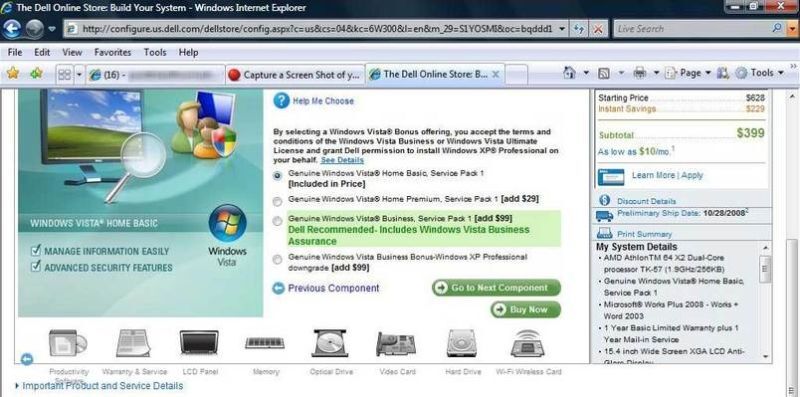Click the Go to Next Component button
Viewport: 800px width, 397px height.
(496, 288)
